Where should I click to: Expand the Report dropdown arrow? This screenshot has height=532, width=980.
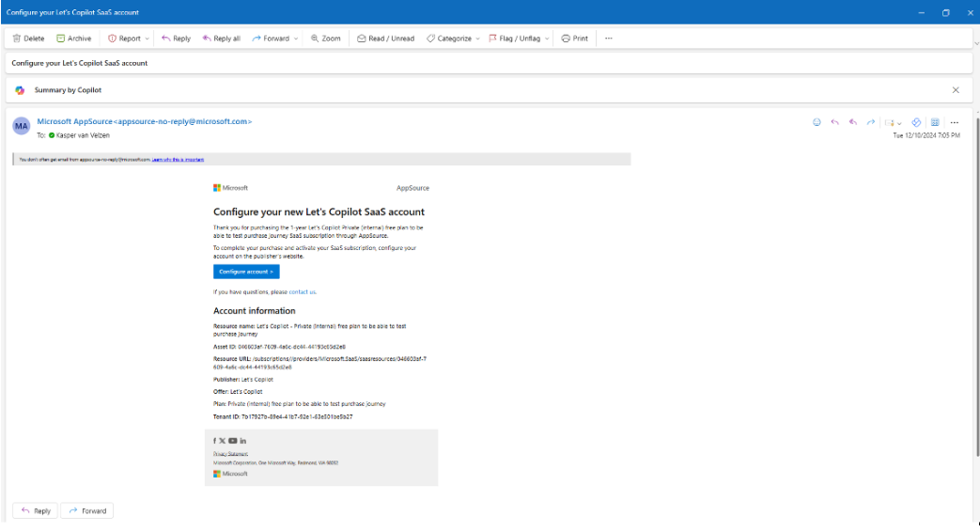(x=148, y=39)
